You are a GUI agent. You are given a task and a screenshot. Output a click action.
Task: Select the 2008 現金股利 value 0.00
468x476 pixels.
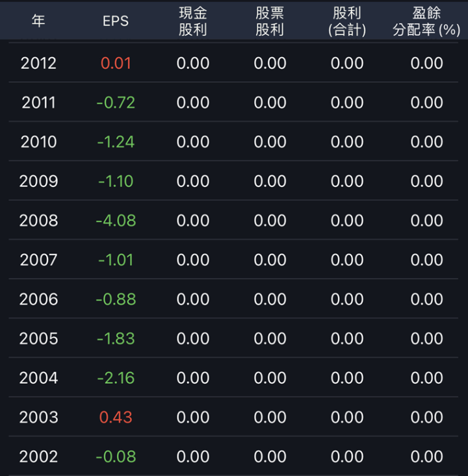192,220
